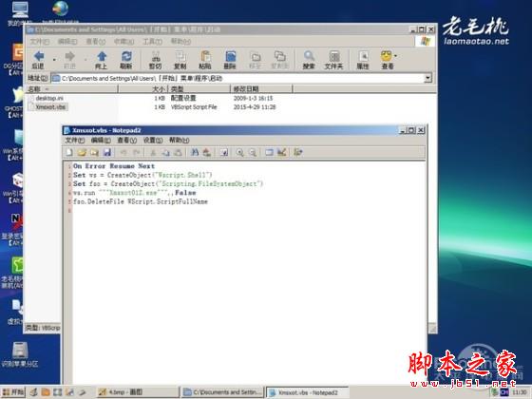Click the Search icon in Explorer toolbar

(309, 60)
